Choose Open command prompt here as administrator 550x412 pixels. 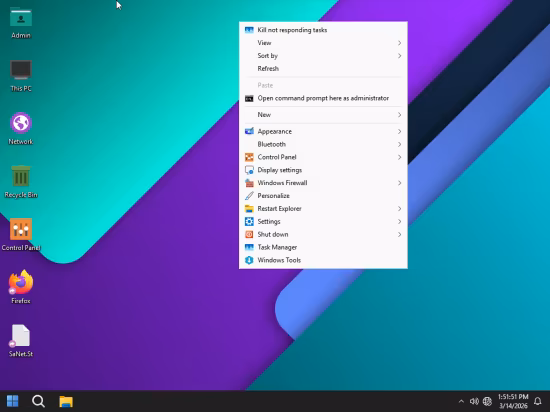[323, 98]
